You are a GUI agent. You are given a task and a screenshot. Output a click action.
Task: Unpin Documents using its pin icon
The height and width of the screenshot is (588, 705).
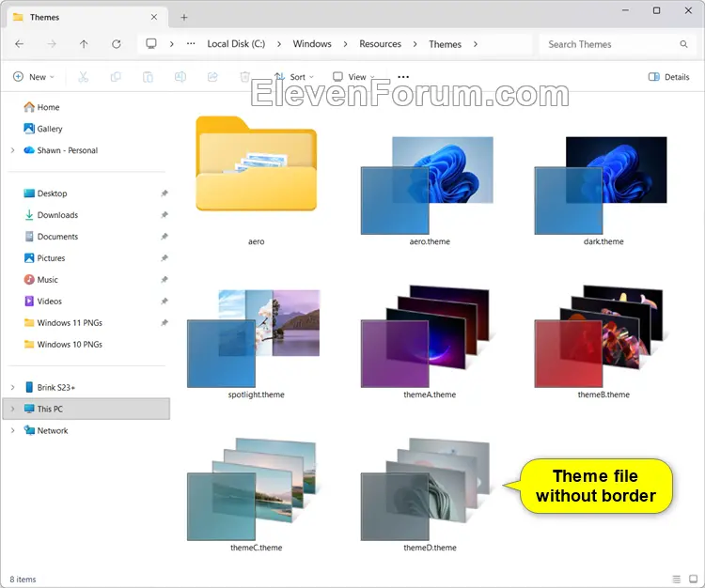click(164, 237)
